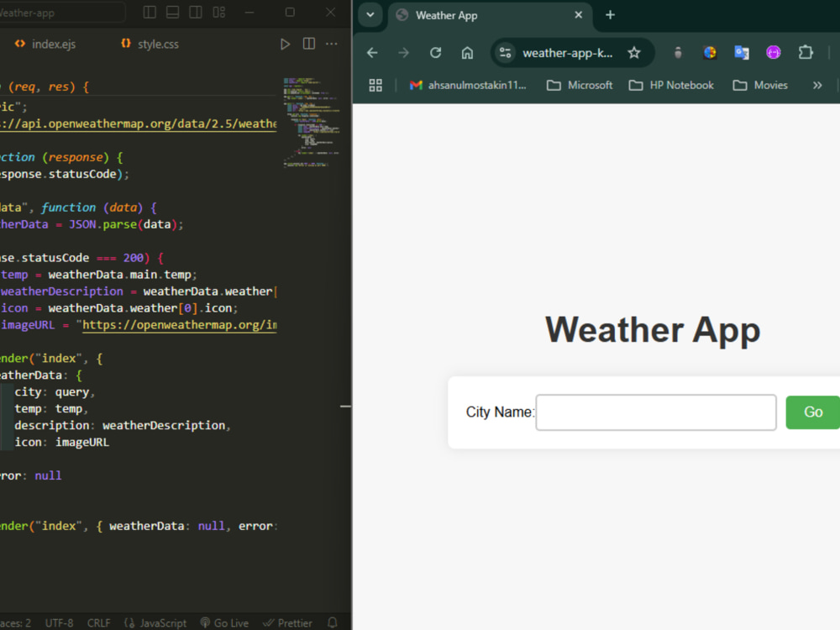Toggle VS Code secondary side bar layout icon
The width and height of the screenshot is (840, 630).
(196, 13)
